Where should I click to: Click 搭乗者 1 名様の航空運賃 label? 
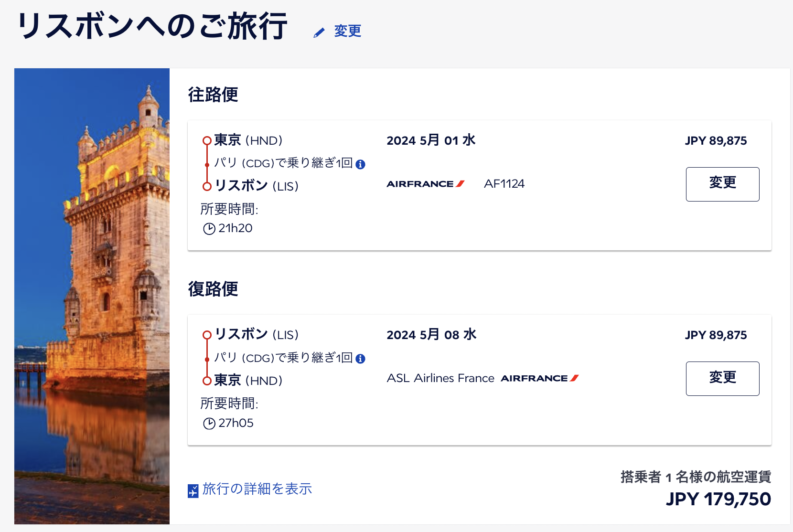click(x=696, y=477)
